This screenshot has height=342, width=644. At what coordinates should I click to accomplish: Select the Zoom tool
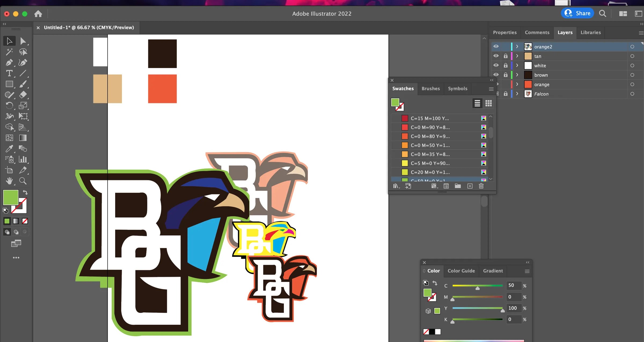23,181
